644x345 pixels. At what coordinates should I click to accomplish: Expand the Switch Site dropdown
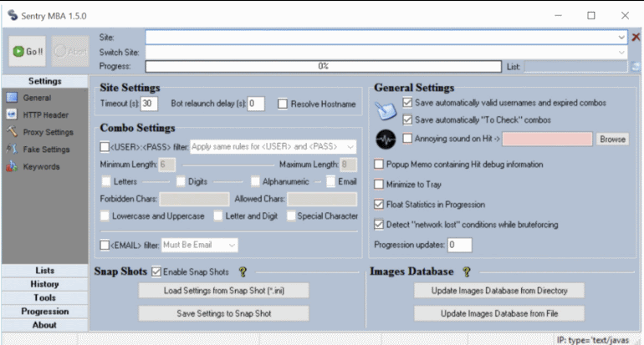pyautogui.click(x=621, y=52)
